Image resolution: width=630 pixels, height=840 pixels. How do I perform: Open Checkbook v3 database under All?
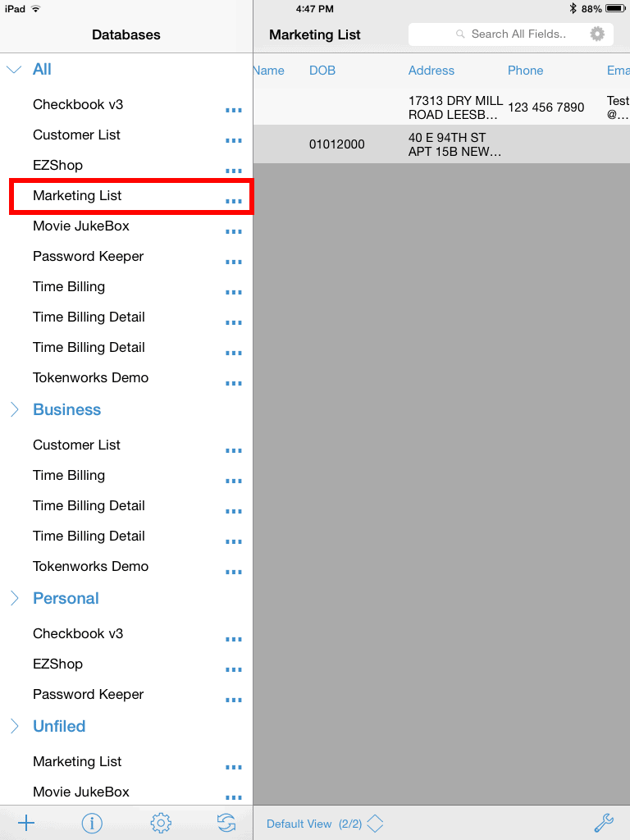pyautogui.click(x=78, y=104)
